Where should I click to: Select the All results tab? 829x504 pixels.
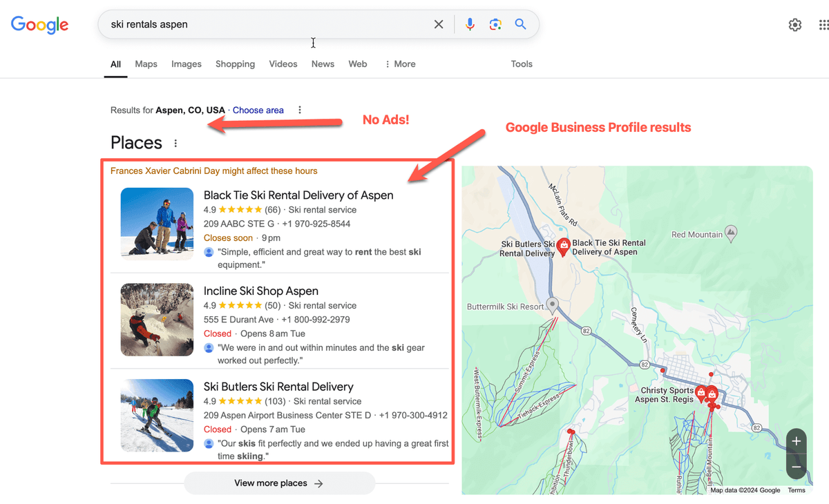pos(115,64)
